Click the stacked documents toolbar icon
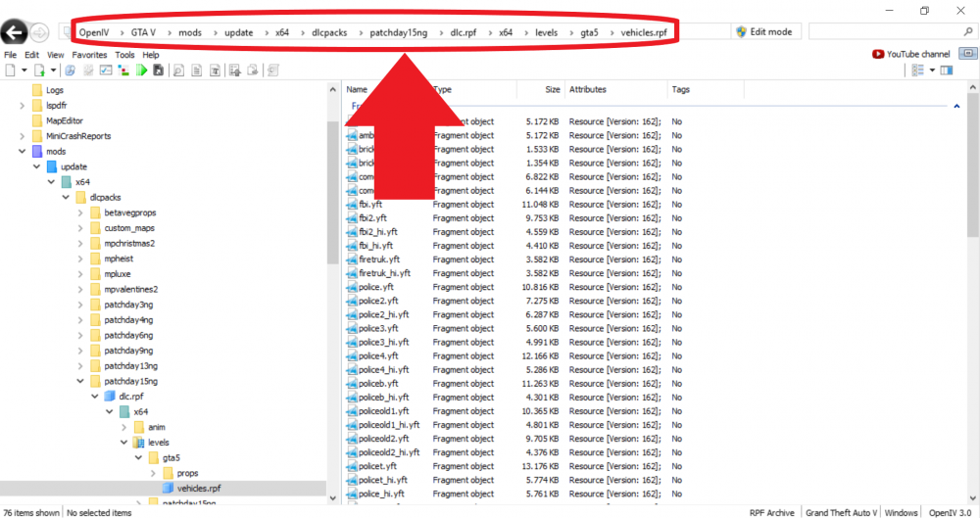The image size is (980, 518). pyautogui.click(x=253, y=71)
